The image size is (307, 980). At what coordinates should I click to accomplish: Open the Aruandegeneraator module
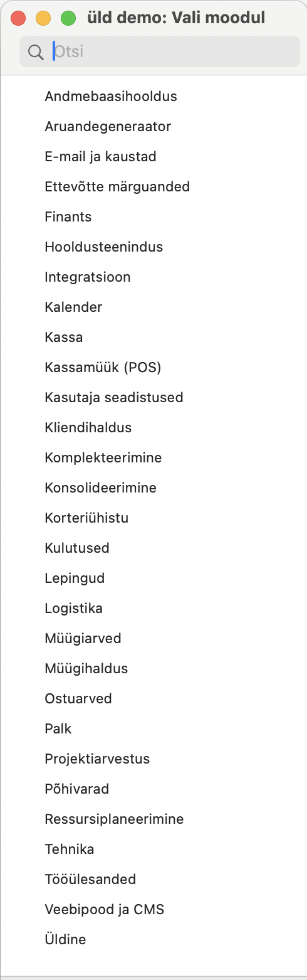(x=108, y=127)
